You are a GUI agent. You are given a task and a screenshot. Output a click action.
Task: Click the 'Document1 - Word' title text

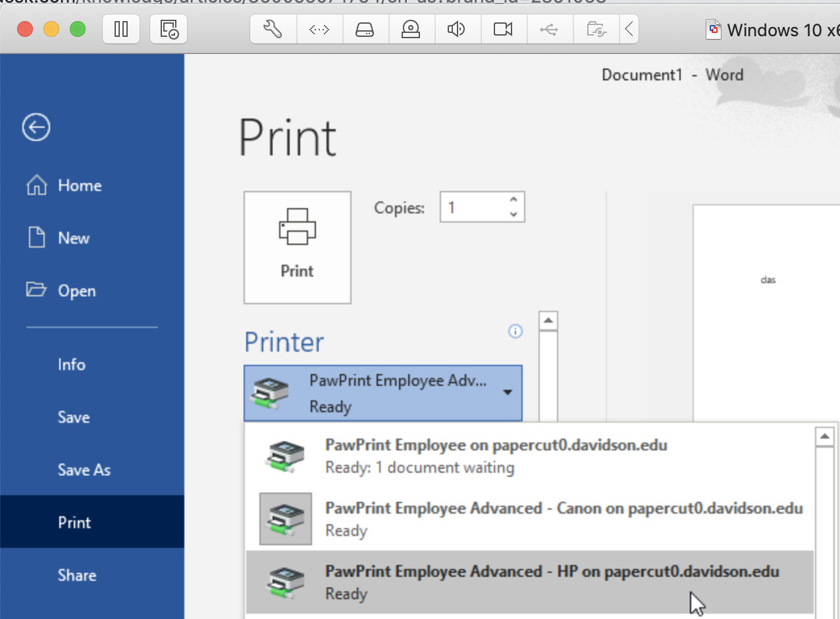click(x=672, y=75)
